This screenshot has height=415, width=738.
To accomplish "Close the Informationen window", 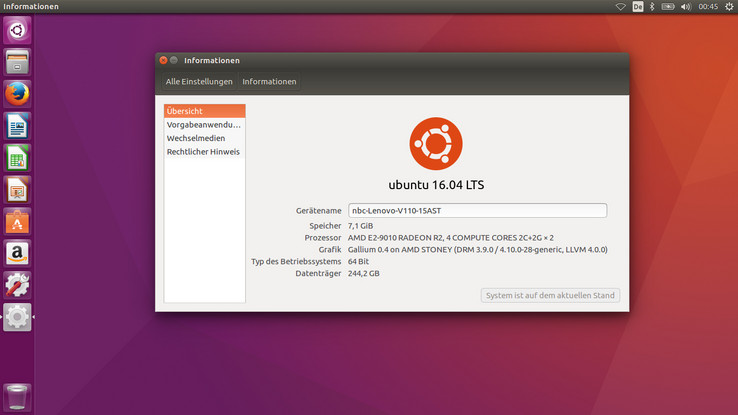I will [163, 60].
